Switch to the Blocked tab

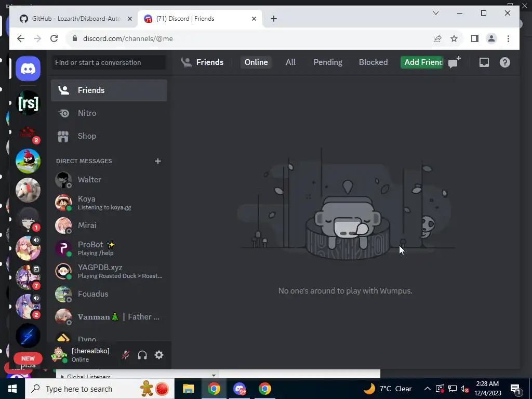tap(373, 62)
